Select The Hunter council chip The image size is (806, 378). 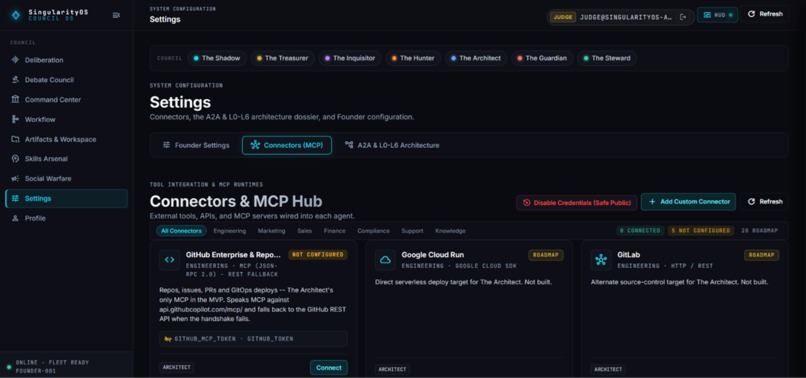click(413, 58)
